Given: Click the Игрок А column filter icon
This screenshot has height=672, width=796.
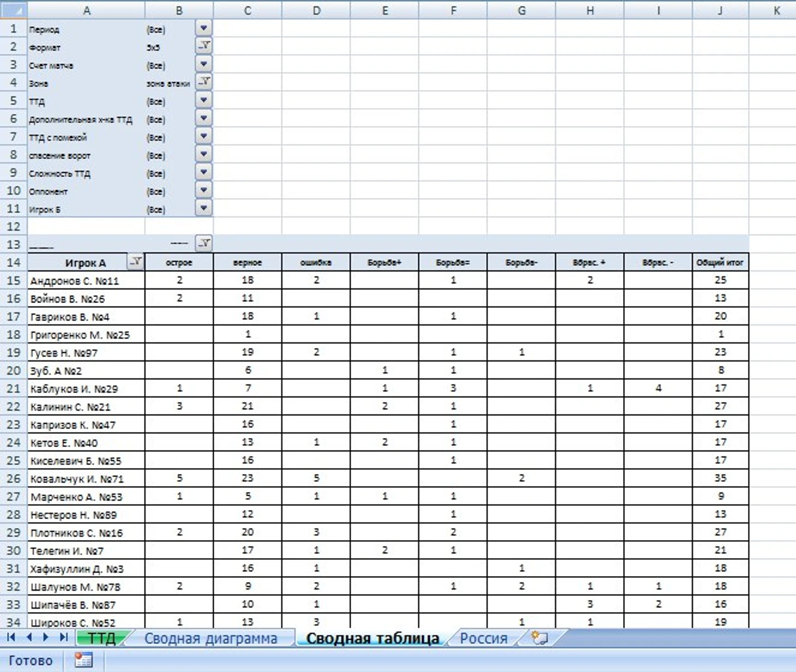Looking at the screenshot, I should (x=135, y=262).
